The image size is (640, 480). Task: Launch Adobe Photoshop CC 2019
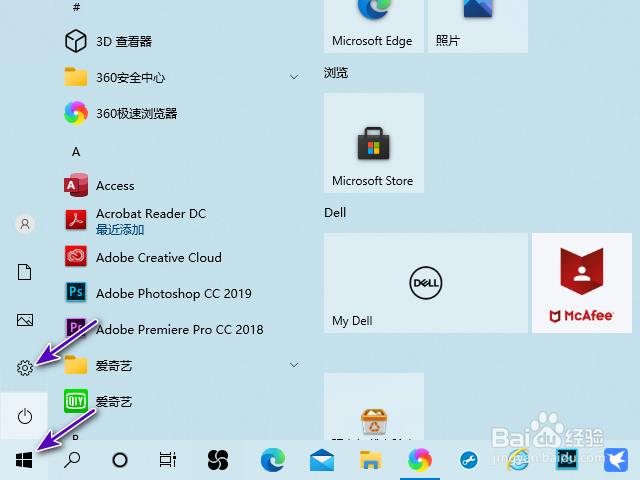(181, 293)
